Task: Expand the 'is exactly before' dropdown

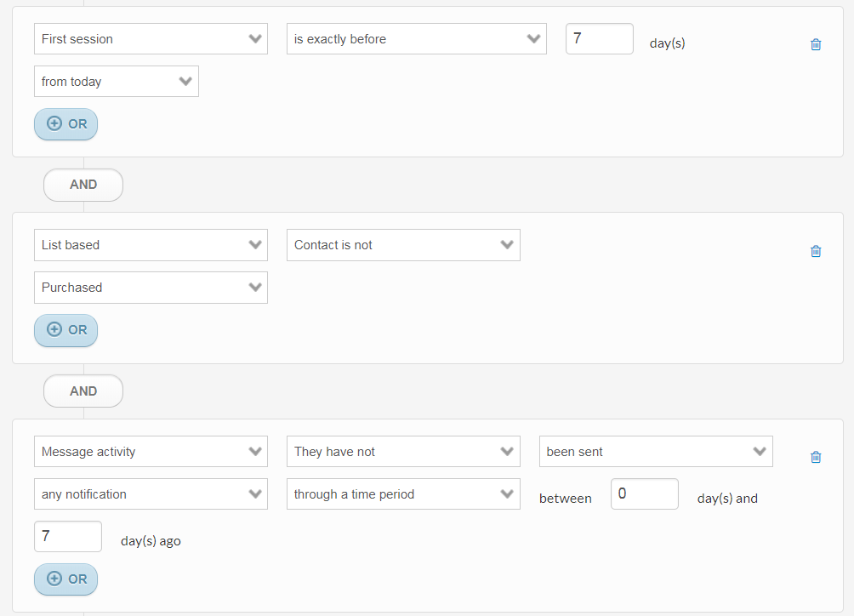Action: [416, 39]
